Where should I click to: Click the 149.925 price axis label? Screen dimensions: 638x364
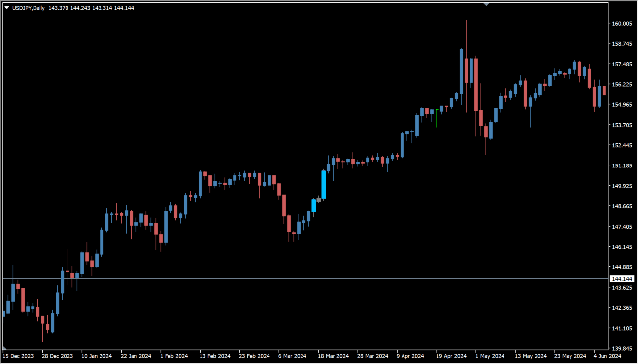coord(622,186)
